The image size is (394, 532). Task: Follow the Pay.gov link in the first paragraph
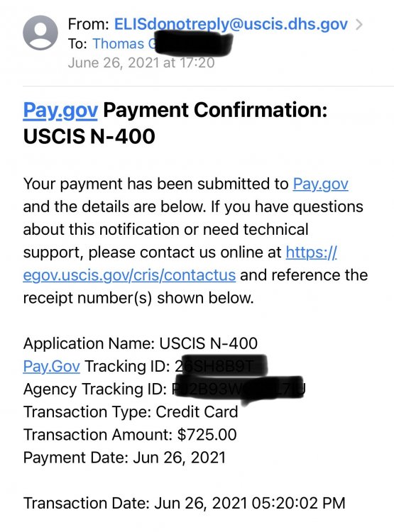click(320, 184)
